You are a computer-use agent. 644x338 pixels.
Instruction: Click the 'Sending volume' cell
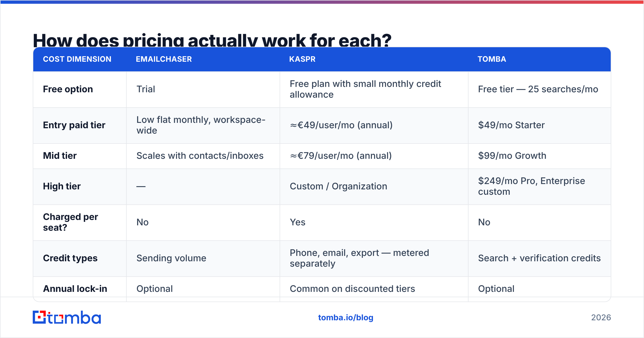point(171,258)
